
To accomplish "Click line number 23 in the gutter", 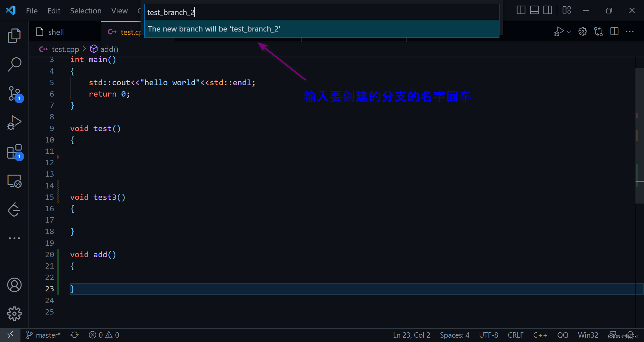I will 49,289.
